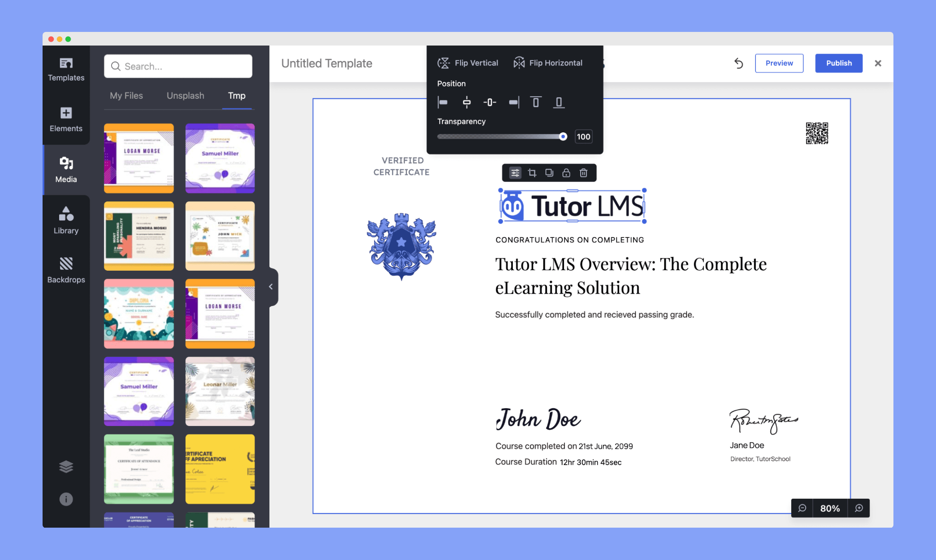Click the Flip Horizontal icon
936x560 pixels.
(x=519, y=63)
